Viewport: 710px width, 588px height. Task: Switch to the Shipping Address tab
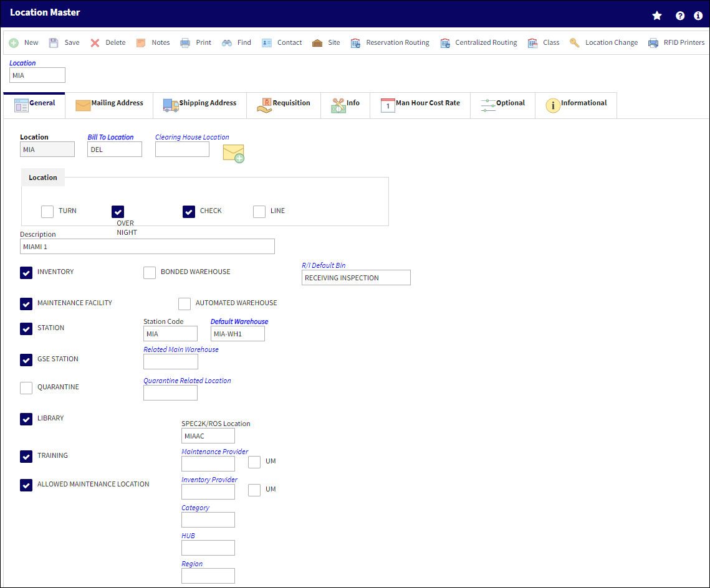click(x=199, y=105)
